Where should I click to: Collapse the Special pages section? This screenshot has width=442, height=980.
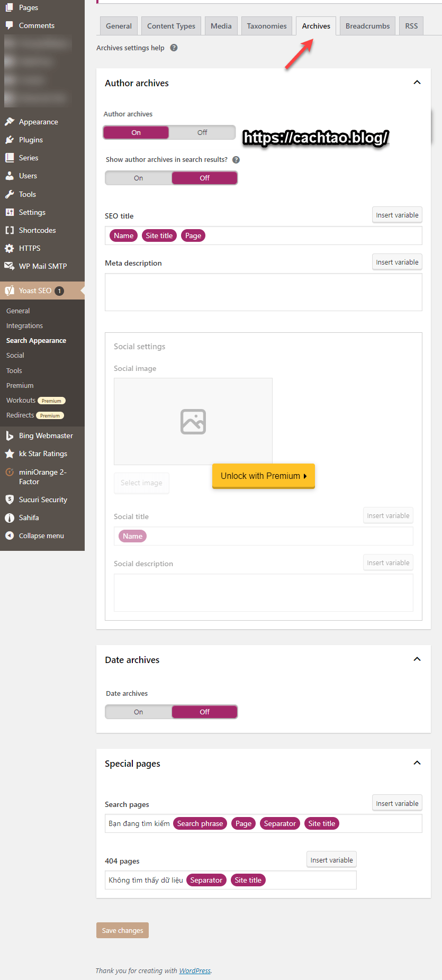417,763
